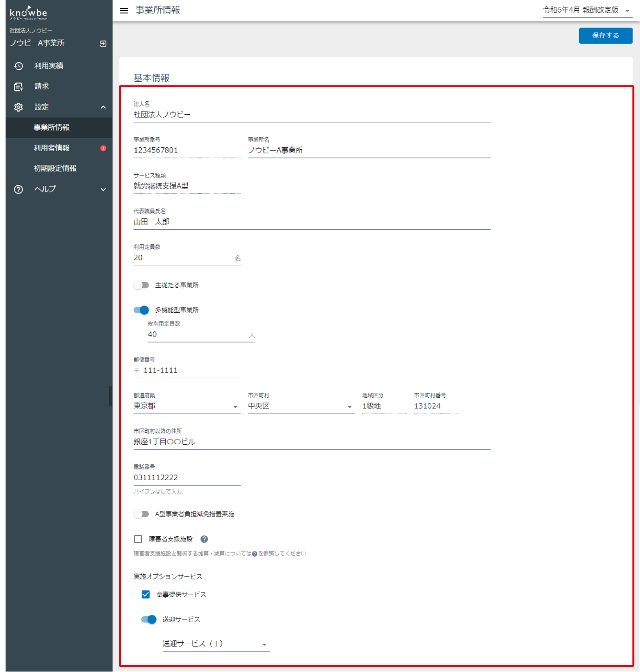Viewport: 640px width, 672px height.
Task: Select 事業所情報 in the sidebar
Action: [52, 127]
